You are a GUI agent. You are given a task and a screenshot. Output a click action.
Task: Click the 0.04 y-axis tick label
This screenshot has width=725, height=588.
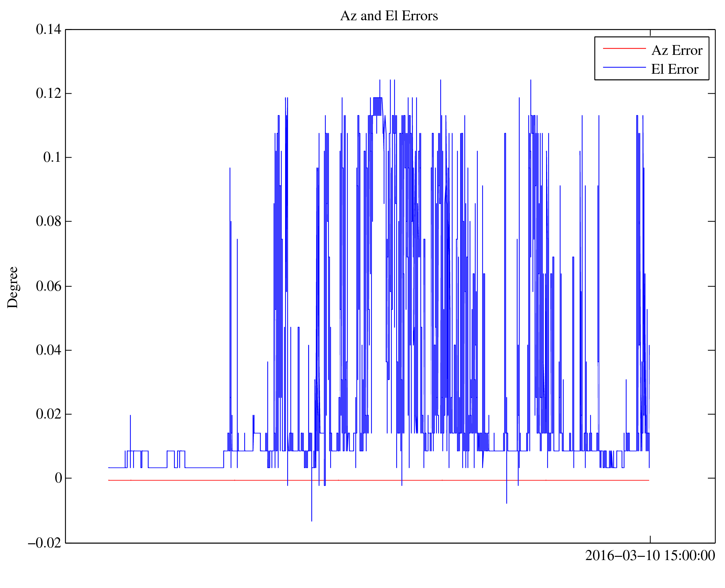48,350
